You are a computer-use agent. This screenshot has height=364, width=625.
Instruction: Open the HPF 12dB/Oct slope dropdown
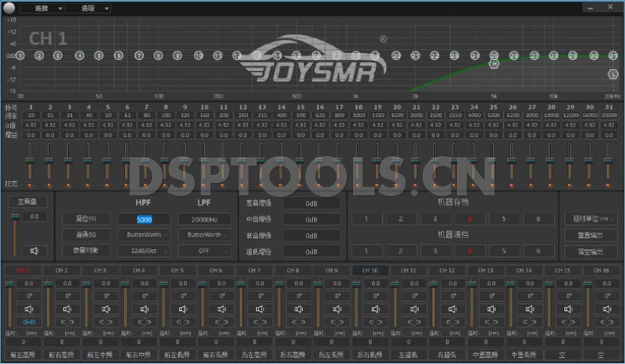coord(144,251)
